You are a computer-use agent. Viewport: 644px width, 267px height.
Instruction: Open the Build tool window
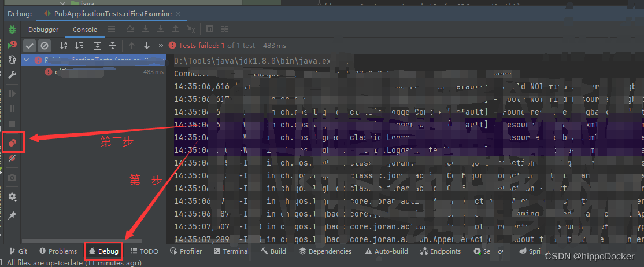(x=273, y=251)
